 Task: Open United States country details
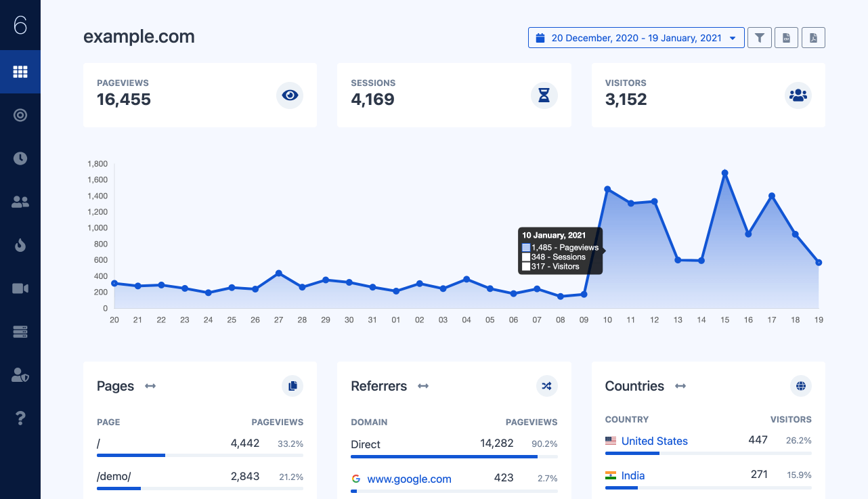tap(655, 441)
